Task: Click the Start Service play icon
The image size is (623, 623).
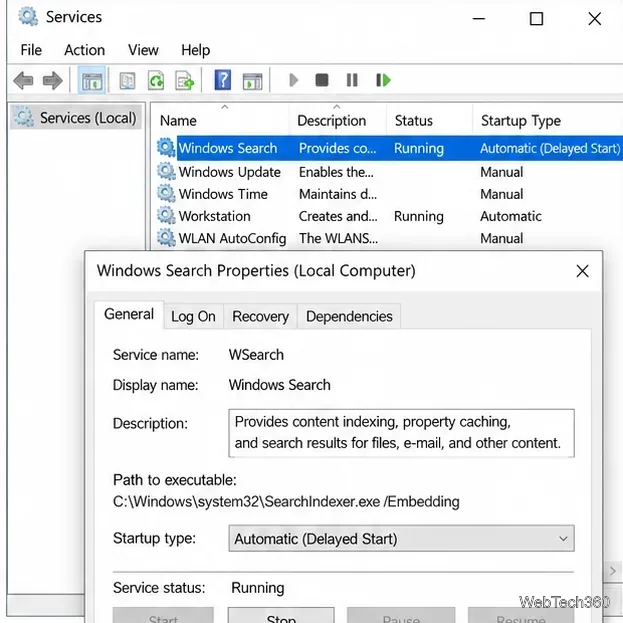Action: point(294,80)
